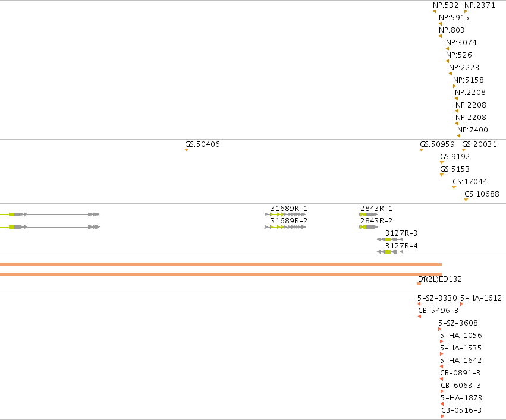The width and height of the screenshot is (506, 420).
Task: Click the small orange bar under Df(2L)ED132
Action: click(419, 283)
